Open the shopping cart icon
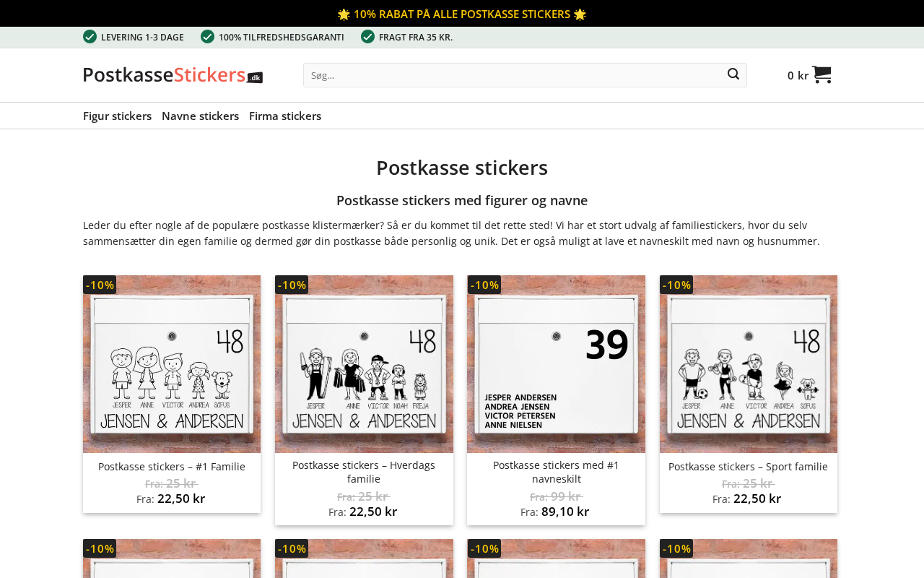 tap(821, 74)
